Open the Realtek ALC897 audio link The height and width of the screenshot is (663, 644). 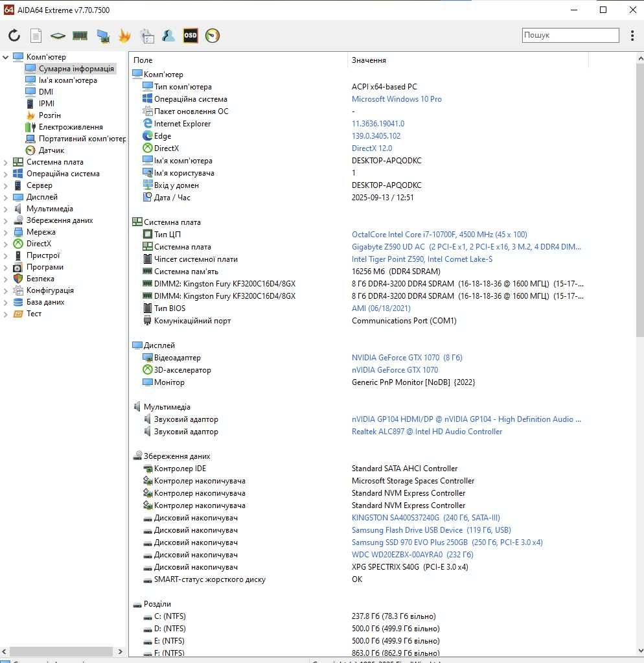tap(427, 431)
